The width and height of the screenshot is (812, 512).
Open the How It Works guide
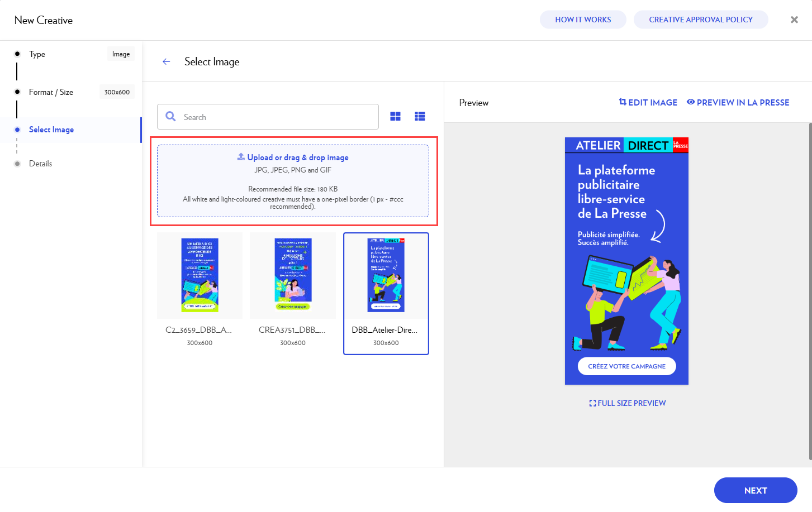click(x=583, y=20)
